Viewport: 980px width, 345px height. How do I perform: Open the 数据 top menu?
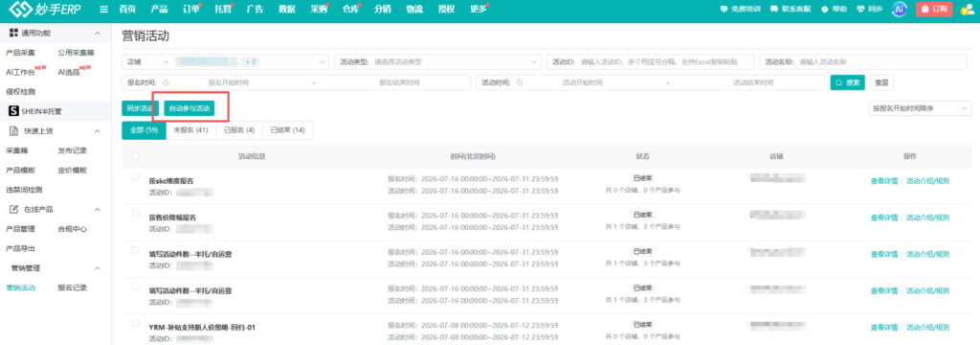click(287, 10)
